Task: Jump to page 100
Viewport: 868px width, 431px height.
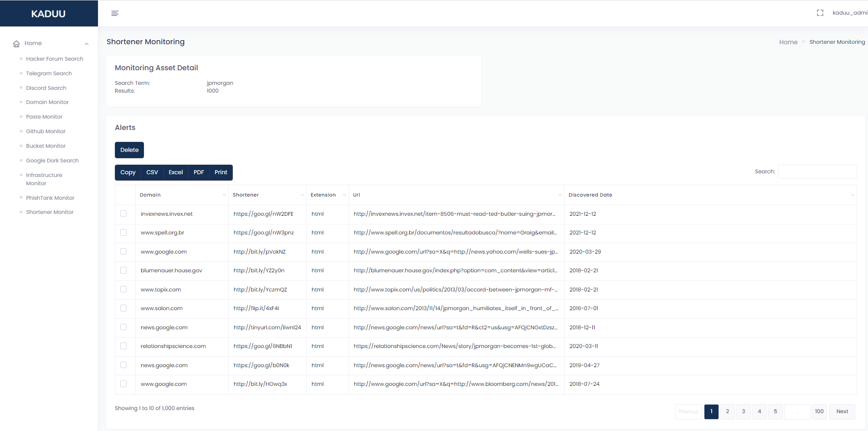Action: click(819, 411)
